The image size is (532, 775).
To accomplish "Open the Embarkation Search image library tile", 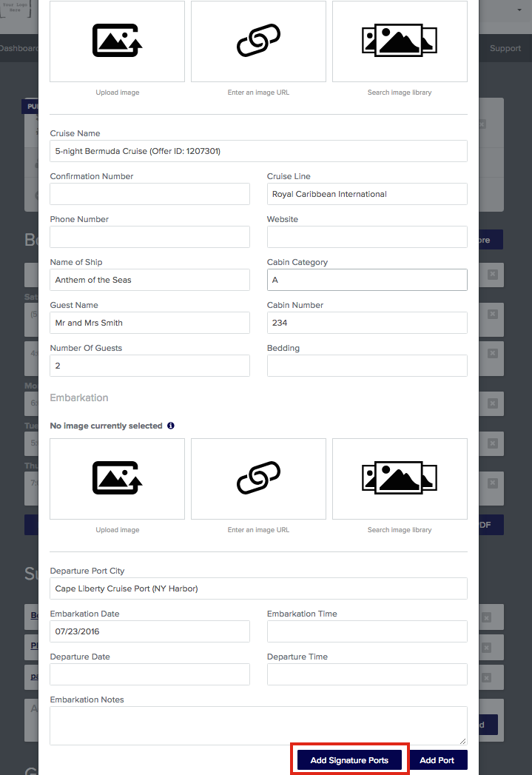I will point(400,478).
